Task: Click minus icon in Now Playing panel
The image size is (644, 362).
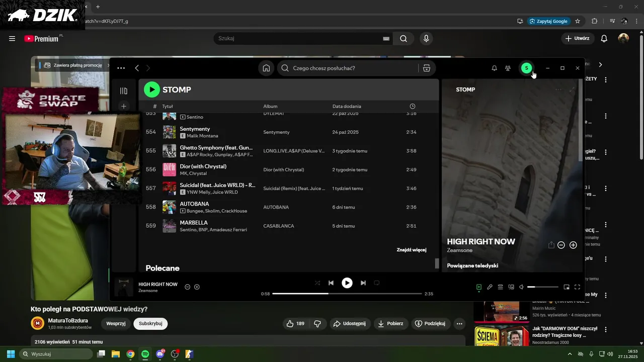Action: pos(561,245)
